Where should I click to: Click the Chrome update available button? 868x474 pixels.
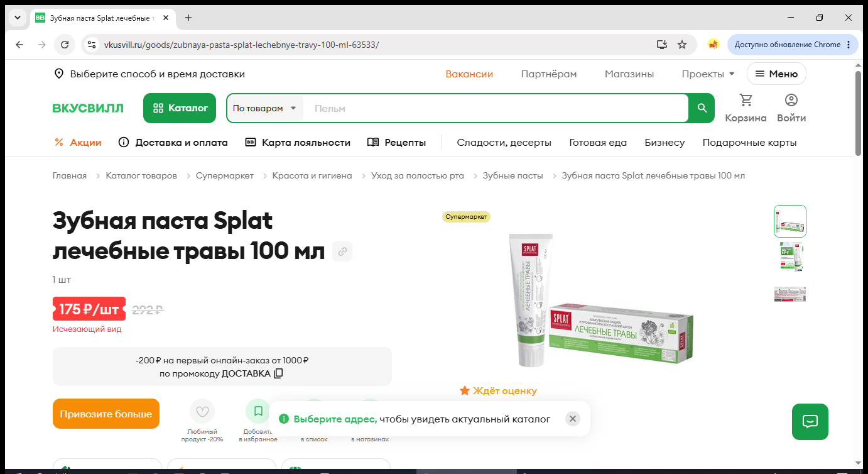point(793,45)
